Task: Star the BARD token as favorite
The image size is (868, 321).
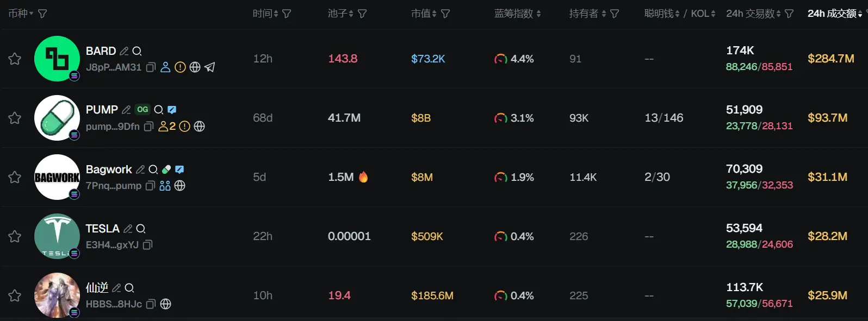Action: (x=15, y=59)
